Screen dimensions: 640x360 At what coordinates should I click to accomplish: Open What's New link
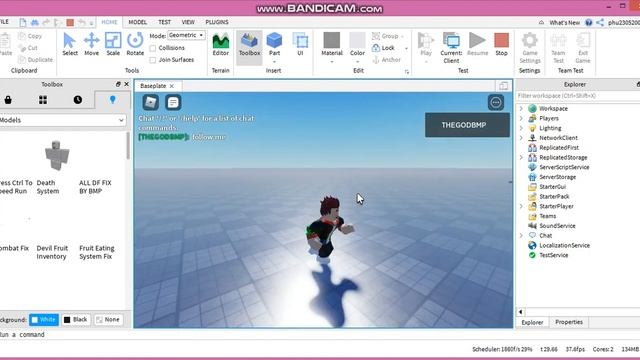pyautogui.click(x=564, y=23)
